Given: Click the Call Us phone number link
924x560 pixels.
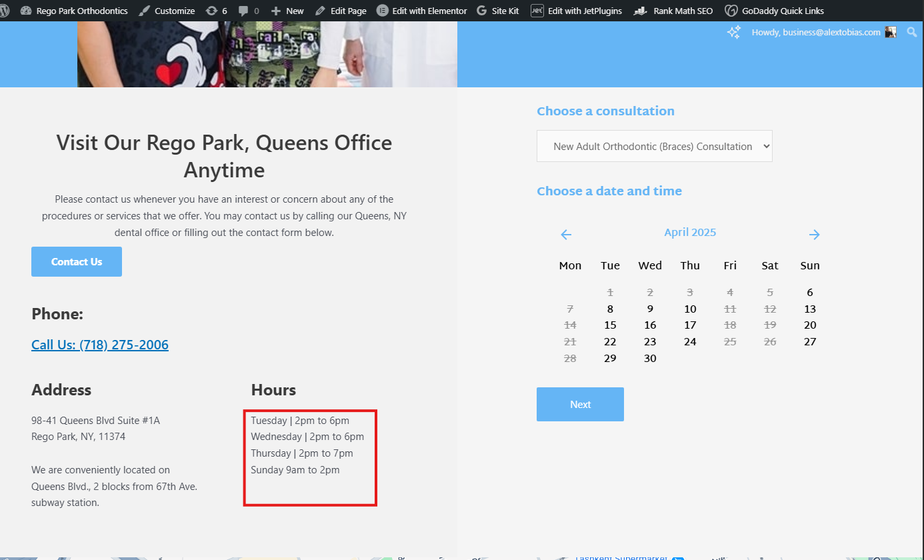Looking at the screenshot, I should [x=100, y=345].
